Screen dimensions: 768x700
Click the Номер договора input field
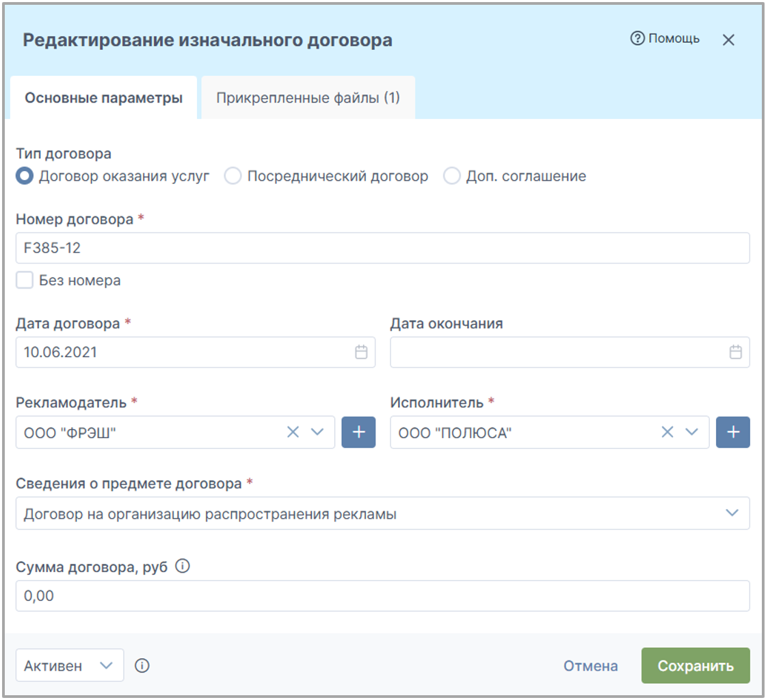[x=382, y=248]
